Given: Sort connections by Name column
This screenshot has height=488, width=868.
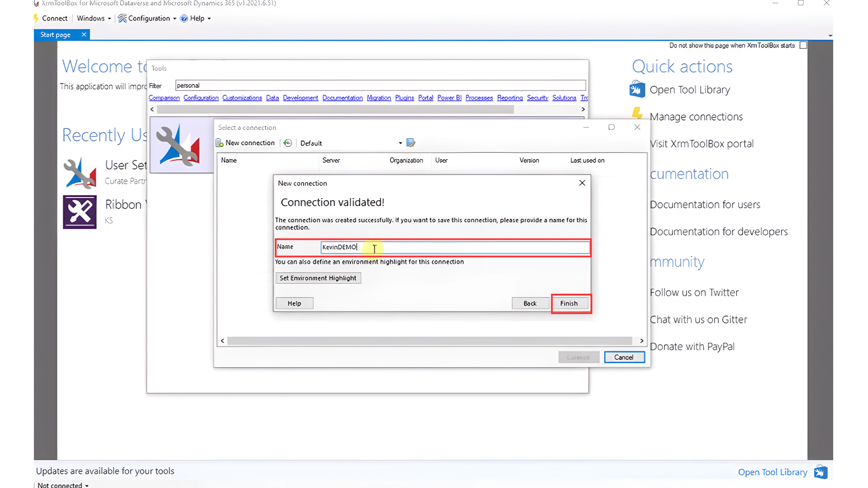Looking at the screenshot, I should 229,160.
